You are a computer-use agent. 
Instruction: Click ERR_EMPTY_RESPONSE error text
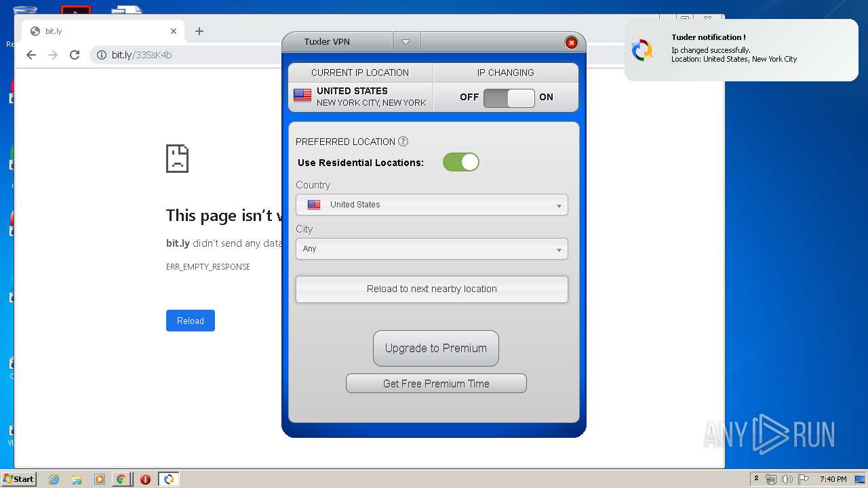(x=208, y=267)
